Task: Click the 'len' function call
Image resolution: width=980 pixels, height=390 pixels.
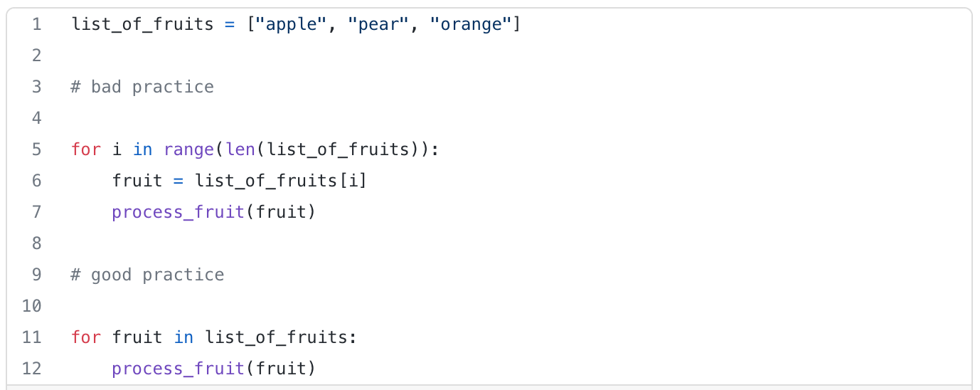Action: (240, 149)
